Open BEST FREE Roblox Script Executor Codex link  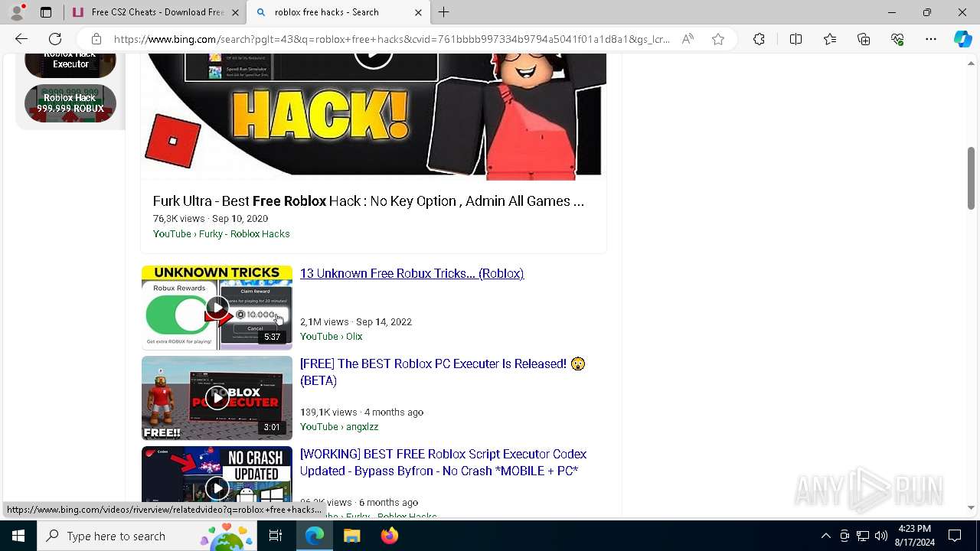click(x=443, y=462)
